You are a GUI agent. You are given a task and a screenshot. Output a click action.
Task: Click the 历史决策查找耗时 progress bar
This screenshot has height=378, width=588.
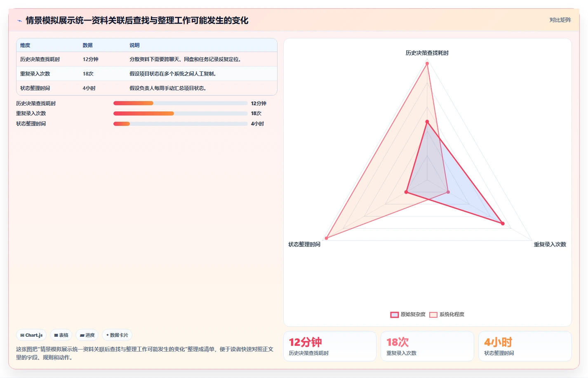click(x=180, y=103)
